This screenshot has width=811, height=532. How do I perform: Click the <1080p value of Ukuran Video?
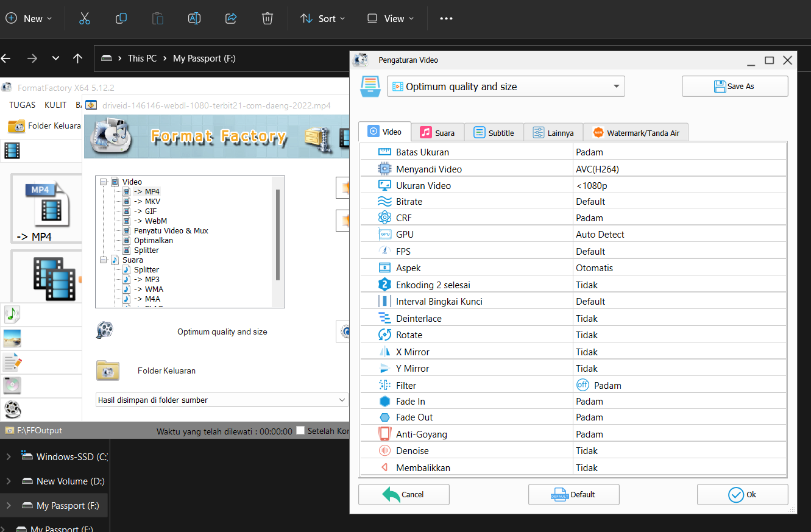(x=680, y=185)
